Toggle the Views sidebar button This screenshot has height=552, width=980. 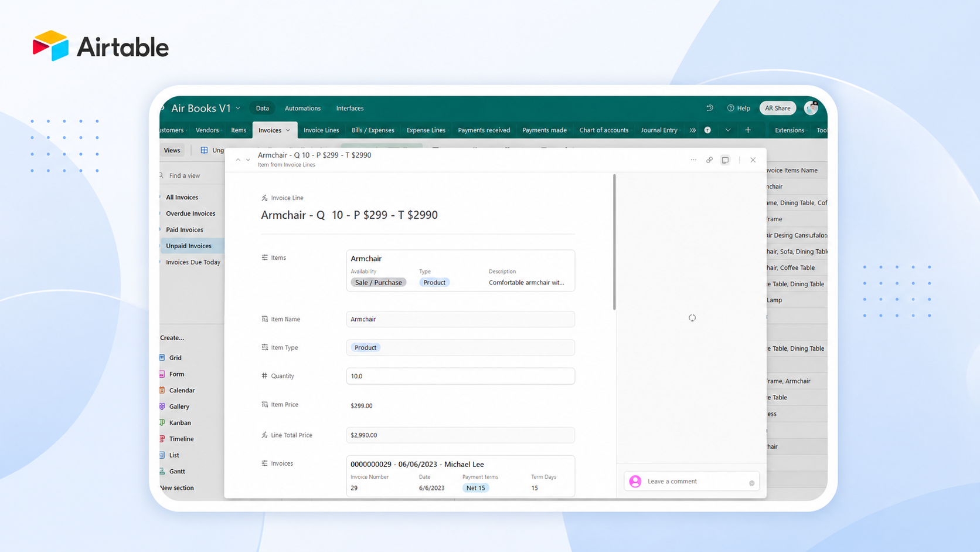click(172, 150)
